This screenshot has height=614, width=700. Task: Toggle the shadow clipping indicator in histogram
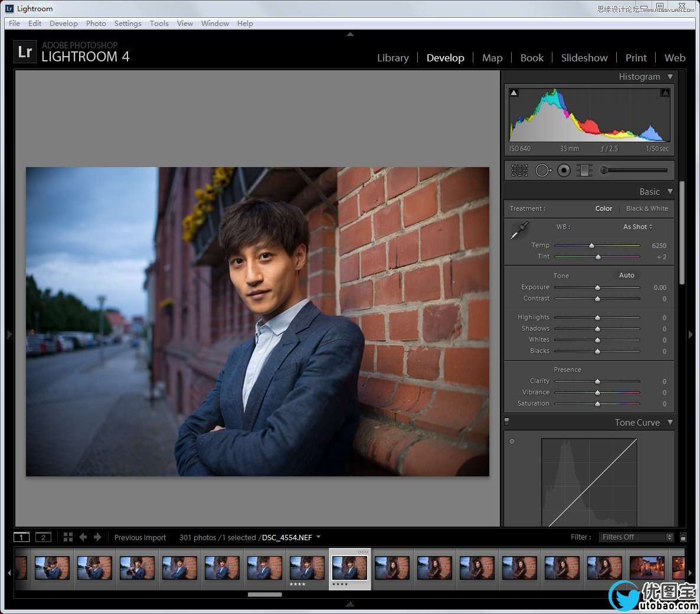pyautogui.click(x=514, y=93)
